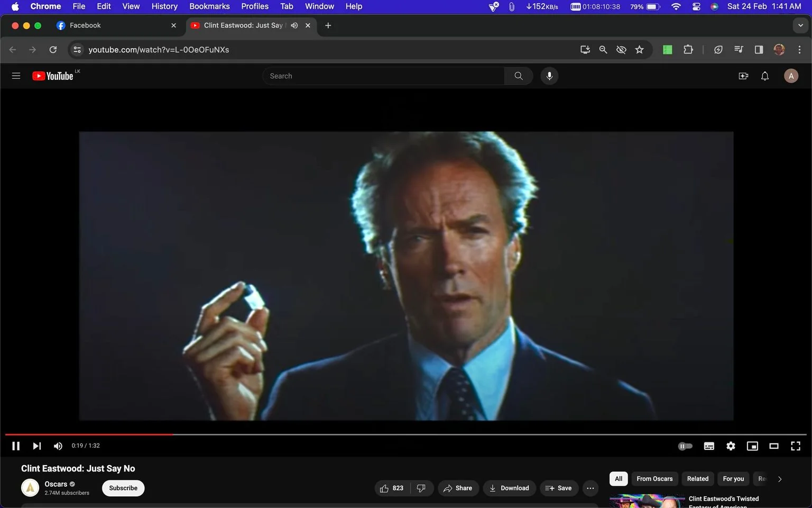Reload the current page
The width and height of the screenshot is (812, 508).
click(x=53, y=50)
